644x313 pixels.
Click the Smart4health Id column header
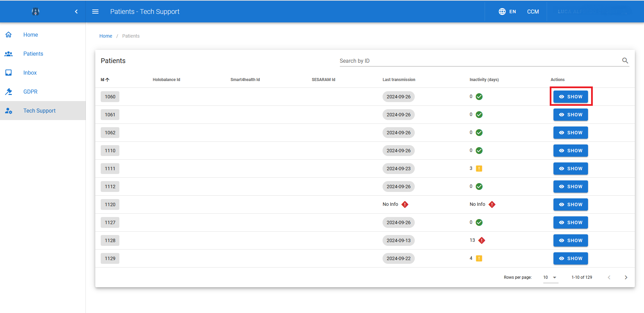click(x=245, y=80)
